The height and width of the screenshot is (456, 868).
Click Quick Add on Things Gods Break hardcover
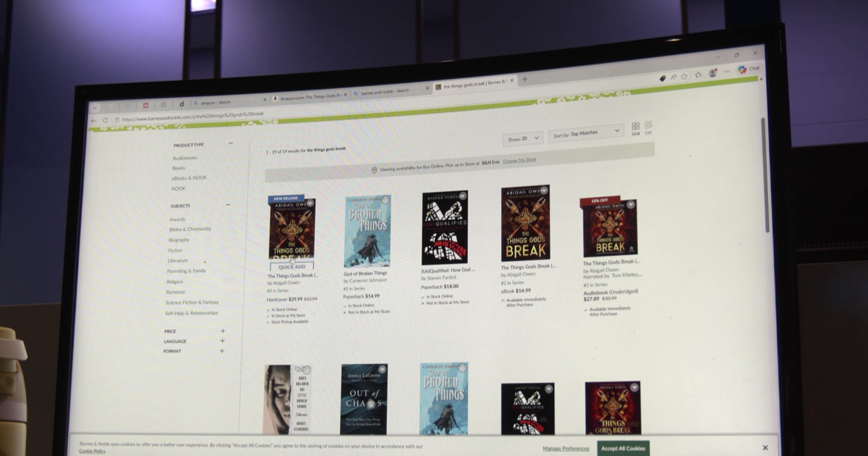(292, 266)
